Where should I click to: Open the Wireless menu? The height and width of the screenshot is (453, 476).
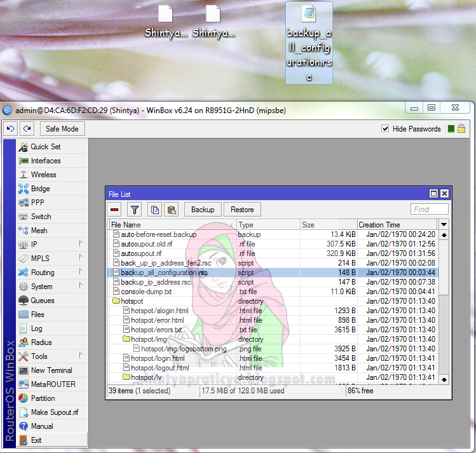pyautogui.click(x=52, y=175)
